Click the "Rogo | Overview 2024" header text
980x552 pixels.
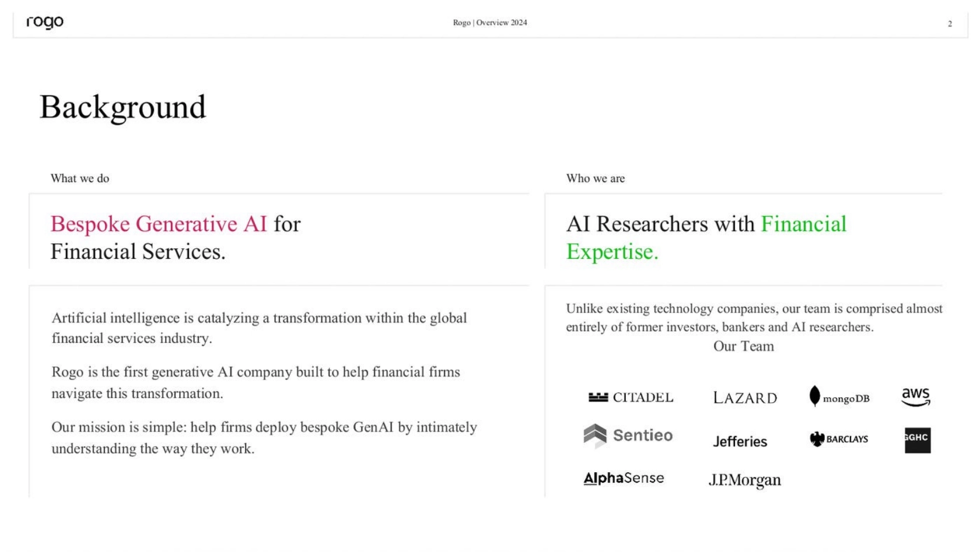click(490, 23)
